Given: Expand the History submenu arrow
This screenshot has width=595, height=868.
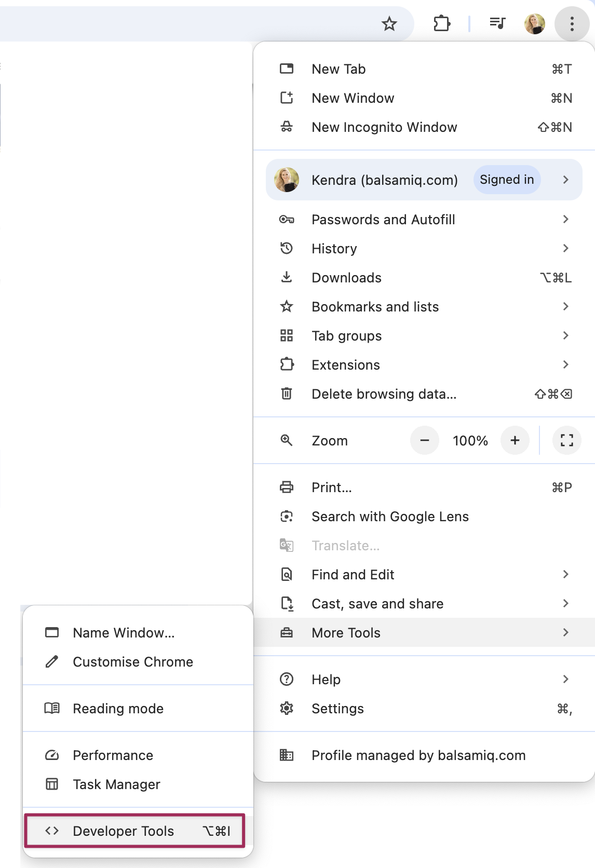Looking at the screenshot, I should (x=565, y=249).
